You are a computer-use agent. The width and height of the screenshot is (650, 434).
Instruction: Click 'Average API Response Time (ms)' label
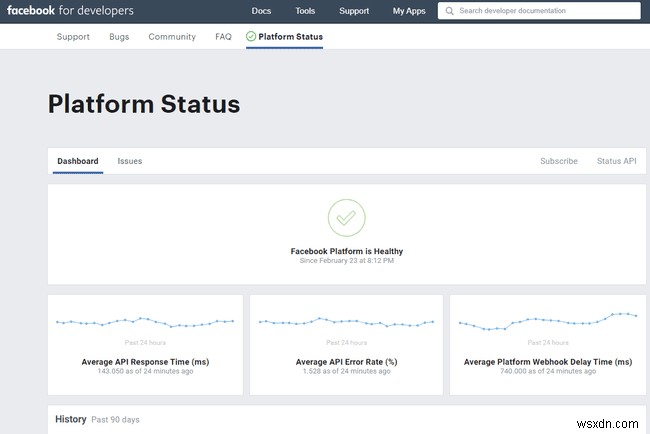tap(145, 362)
